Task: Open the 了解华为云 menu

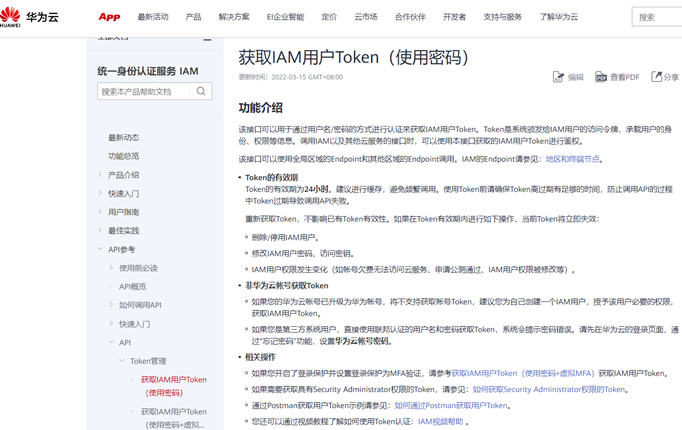Action: (559, 17)
